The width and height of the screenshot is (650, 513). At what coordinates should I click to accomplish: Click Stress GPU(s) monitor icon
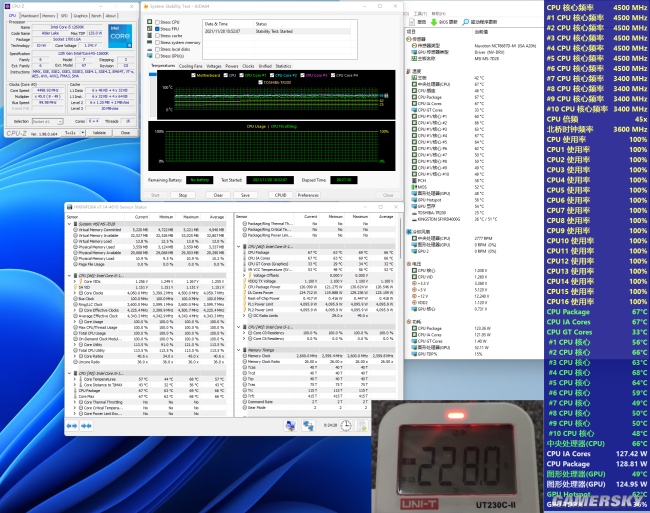coord(149,56)
